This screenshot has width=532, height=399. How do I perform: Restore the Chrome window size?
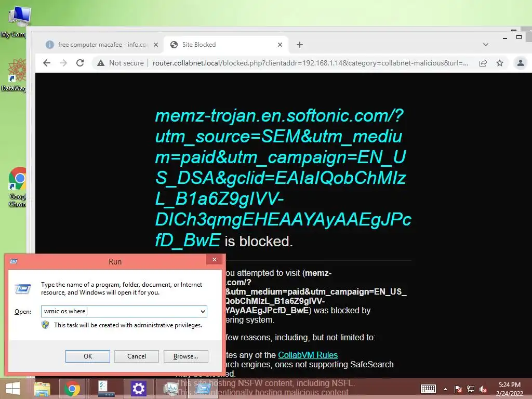click(x=519, y=37)
